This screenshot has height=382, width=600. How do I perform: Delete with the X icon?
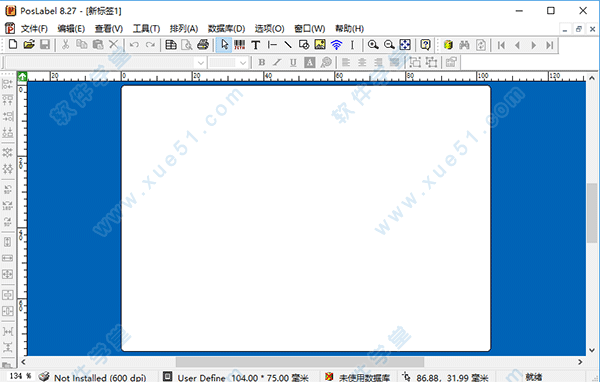113,45
